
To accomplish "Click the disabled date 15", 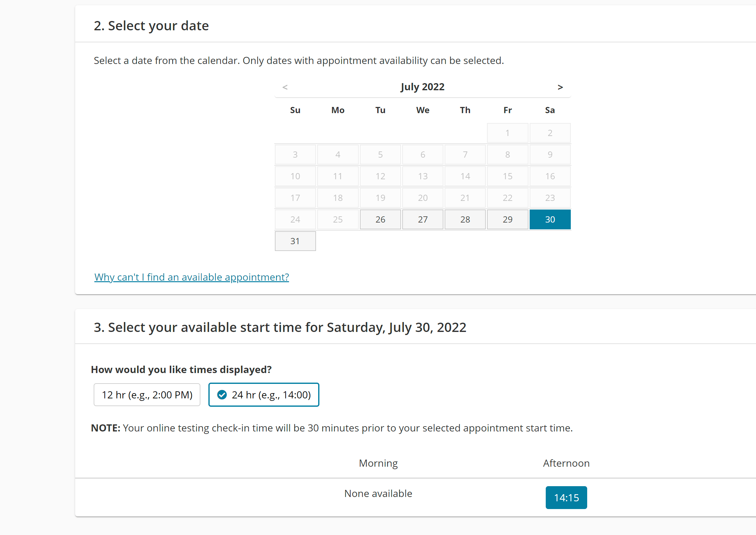I will tap(507, 176).
